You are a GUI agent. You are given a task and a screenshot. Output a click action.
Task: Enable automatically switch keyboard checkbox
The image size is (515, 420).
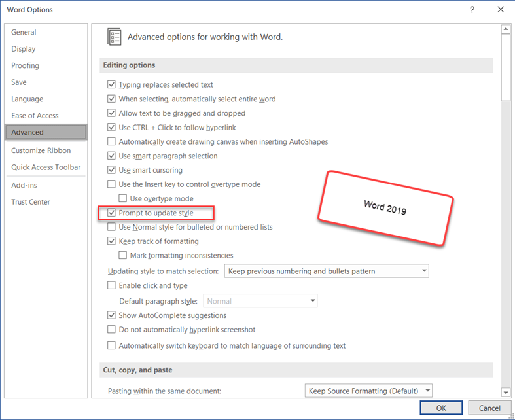(x=112, y=346)
